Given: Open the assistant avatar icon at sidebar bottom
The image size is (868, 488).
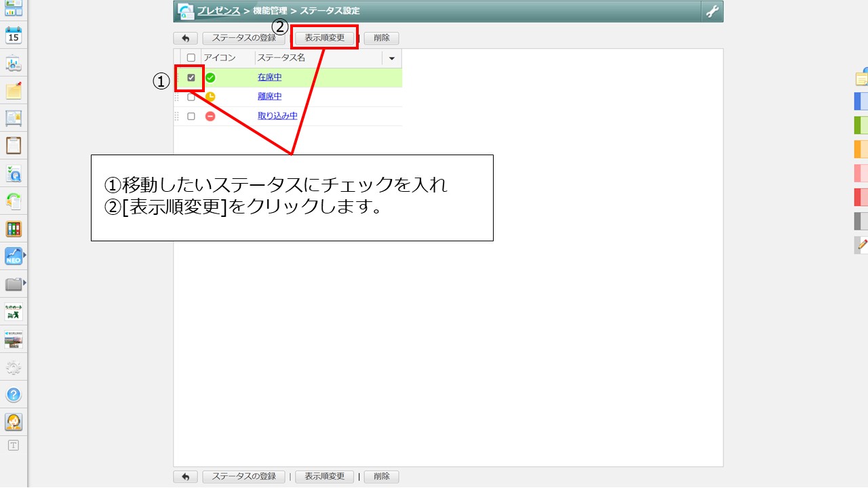Looking at the screenshot, I should (x=13, y=422).
